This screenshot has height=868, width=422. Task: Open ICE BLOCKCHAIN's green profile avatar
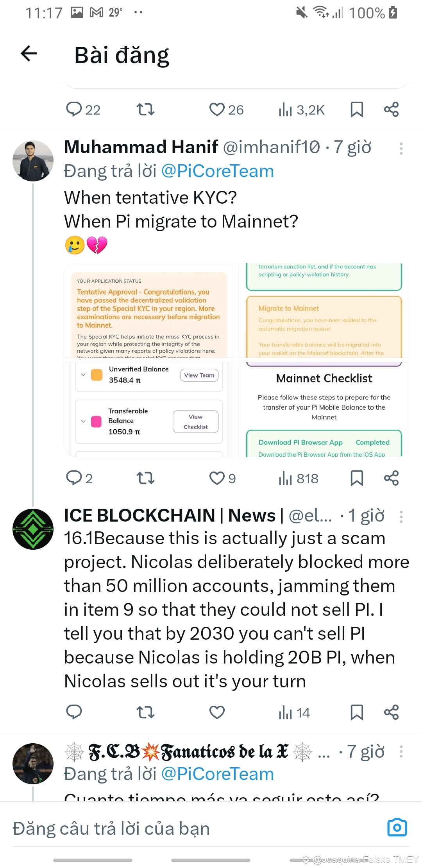pyautogui.click(x=33, y=529)
